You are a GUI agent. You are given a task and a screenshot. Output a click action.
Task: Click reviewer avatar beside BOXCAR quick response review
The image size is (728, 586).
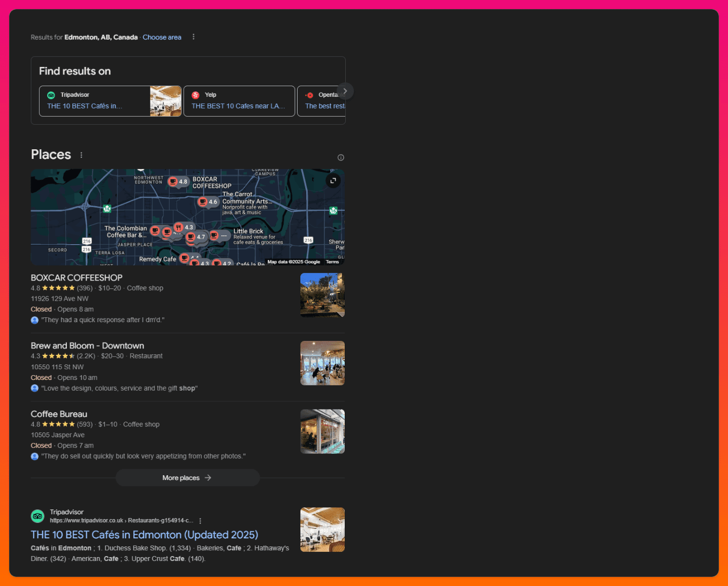tap(35, 320)
